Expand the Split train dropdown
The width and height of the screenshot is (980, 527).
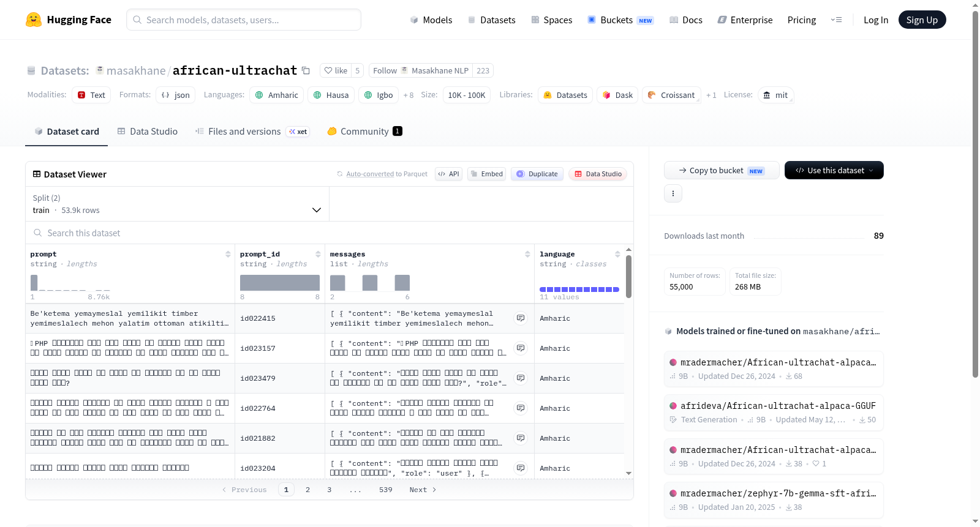pyautogui.click(x=177, y=204)
